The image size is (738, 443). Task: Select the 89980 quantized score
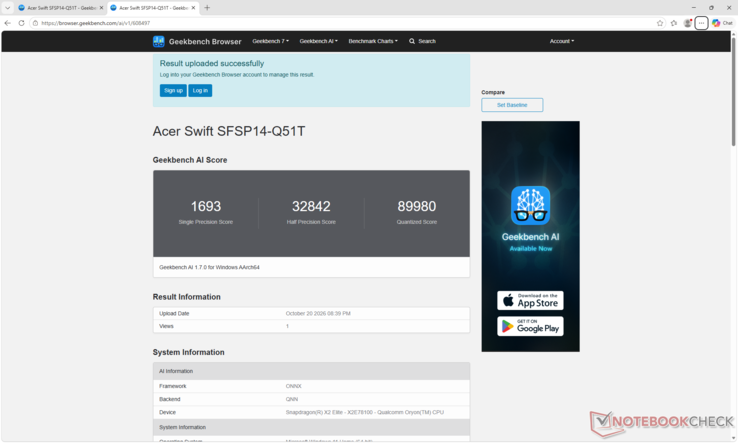tap(417, 206)
